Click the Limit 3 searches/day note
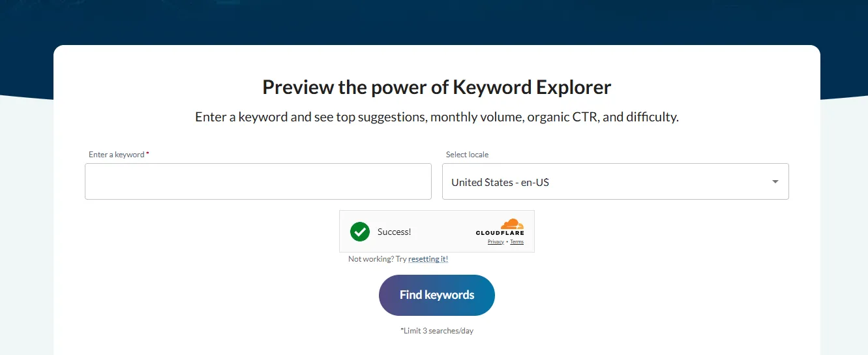Screen dimensions: 868x355 click(436, 331)
